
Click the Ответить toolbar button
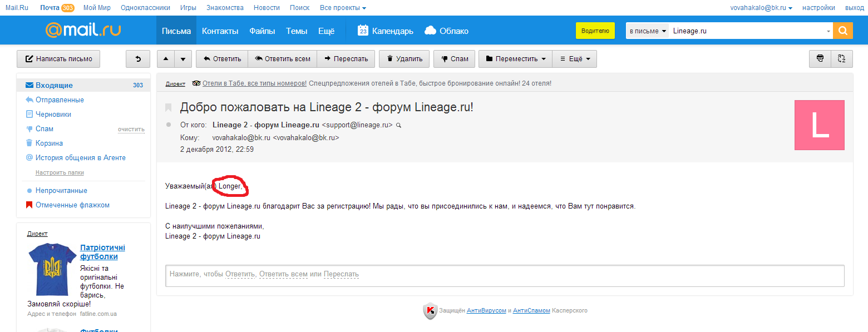[222, 59]
